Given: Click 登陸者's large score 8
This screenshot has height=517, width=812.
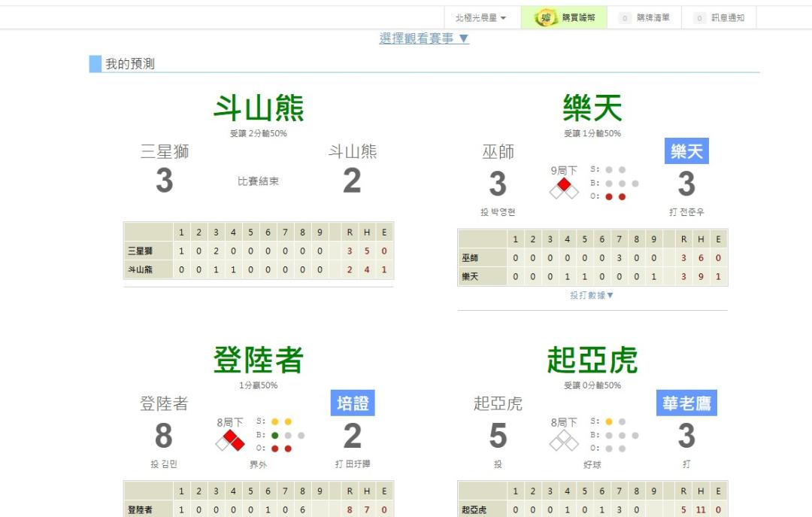Looking at the screenshot, I should pos(164,436).
